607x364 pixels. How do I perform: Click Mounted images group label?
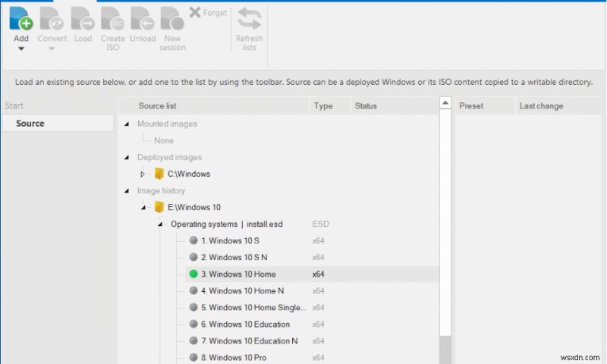[167, 124]
